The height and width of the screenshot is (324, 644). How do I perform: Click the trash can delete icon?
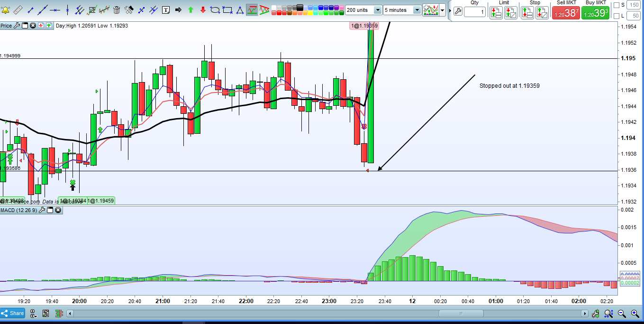117,9
